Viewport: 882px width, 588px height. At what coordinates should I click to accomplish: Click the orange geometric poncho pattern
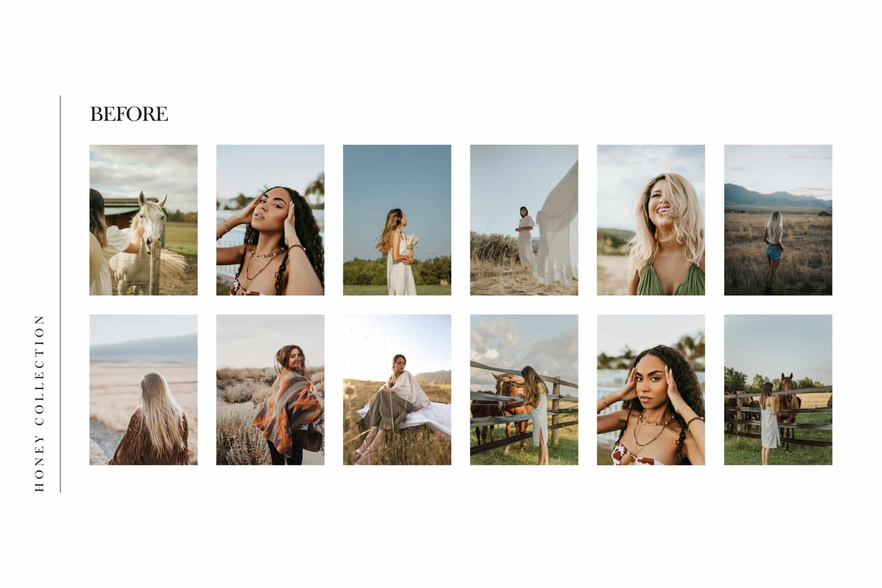click(x=289, y=413)
